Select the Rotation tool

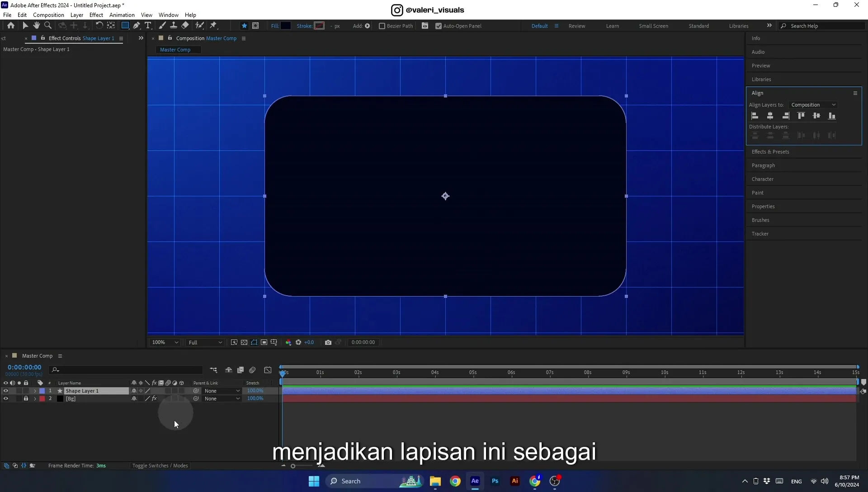99,26
